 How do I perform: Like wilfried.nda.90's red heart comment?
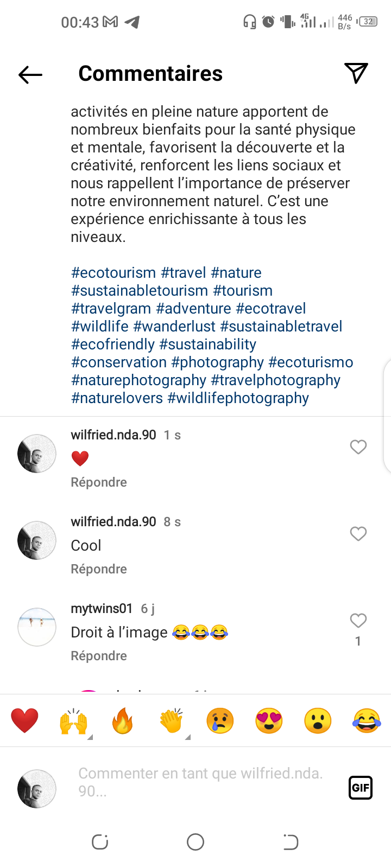pos(358,447)
